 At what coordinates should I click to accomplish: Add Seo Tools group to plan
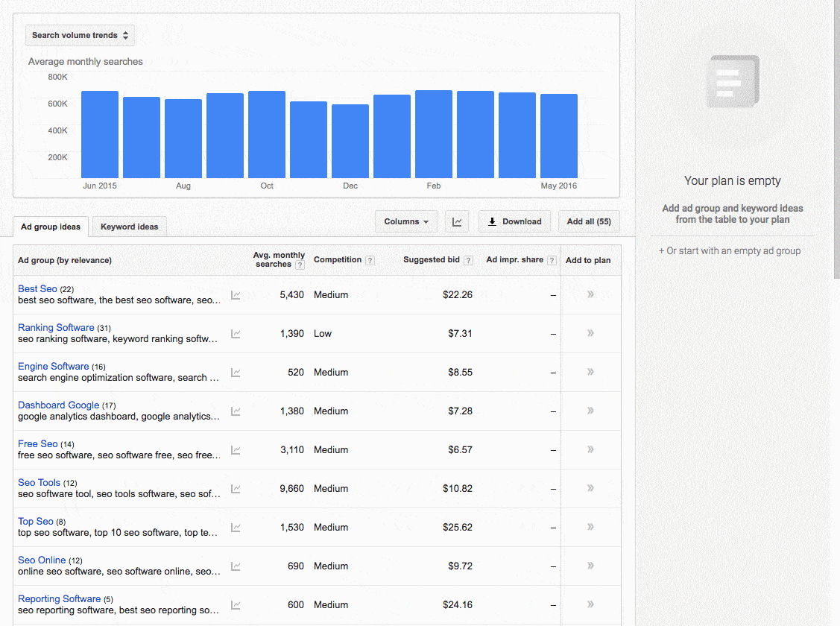(x=590, y=488)
